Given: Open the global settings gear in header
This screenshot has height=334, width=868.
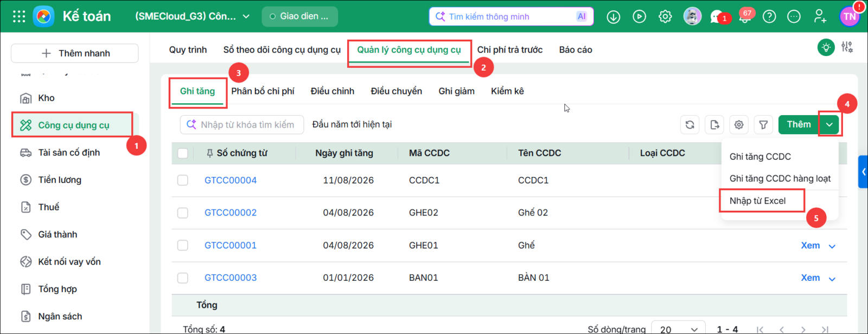Looking at the screenshot, I should pos(665,17).
